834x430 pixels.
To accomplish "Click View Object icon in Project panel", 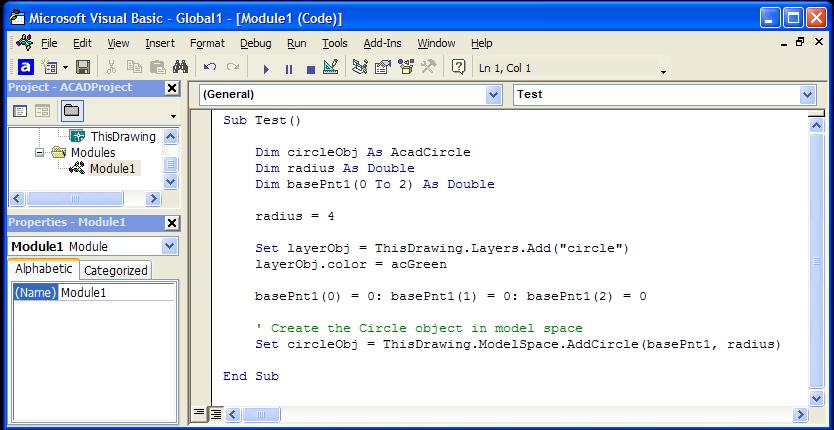I will 43,111.
